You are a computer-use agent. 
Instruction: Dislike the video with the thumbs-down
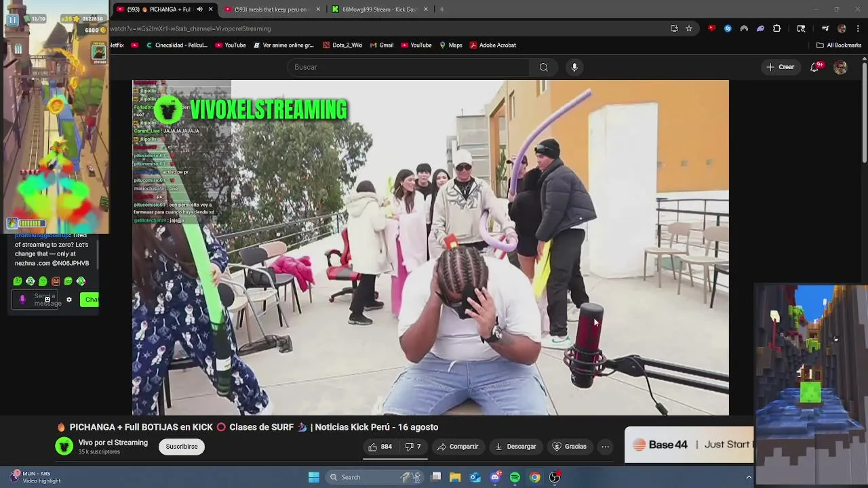(413, 447)
